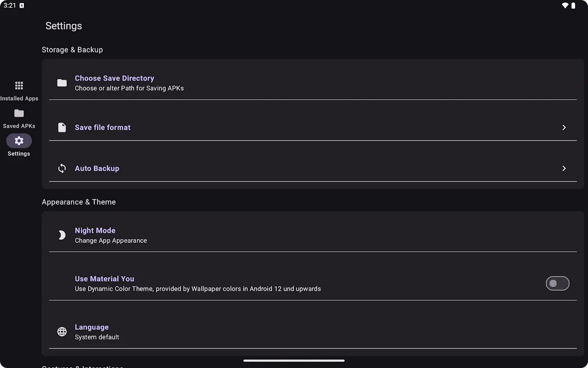Tap the Save file format label
The height and width of the screenshot is (368, 588).
click(x=102, y=127)
